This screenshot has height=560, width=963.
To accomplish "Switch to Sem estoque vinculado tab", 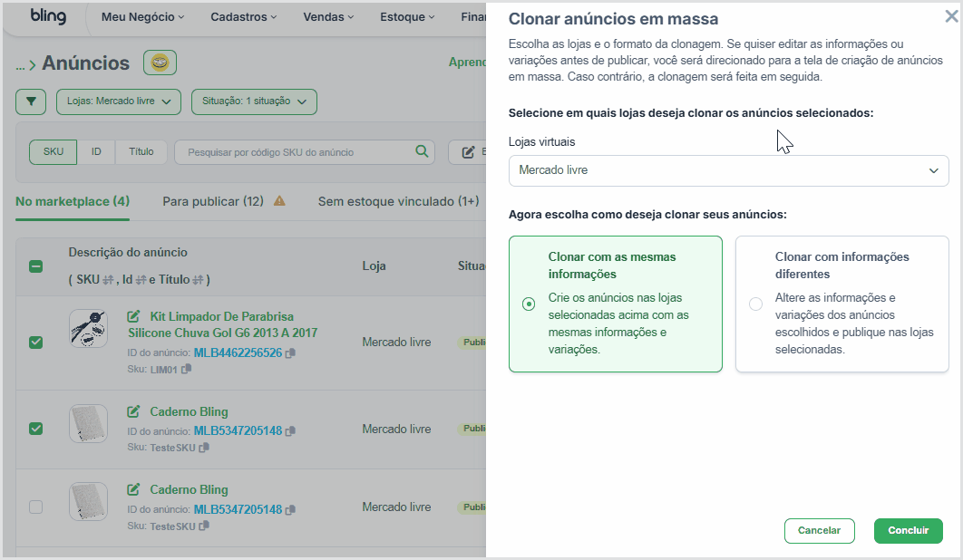I will [x=399, y=201].
